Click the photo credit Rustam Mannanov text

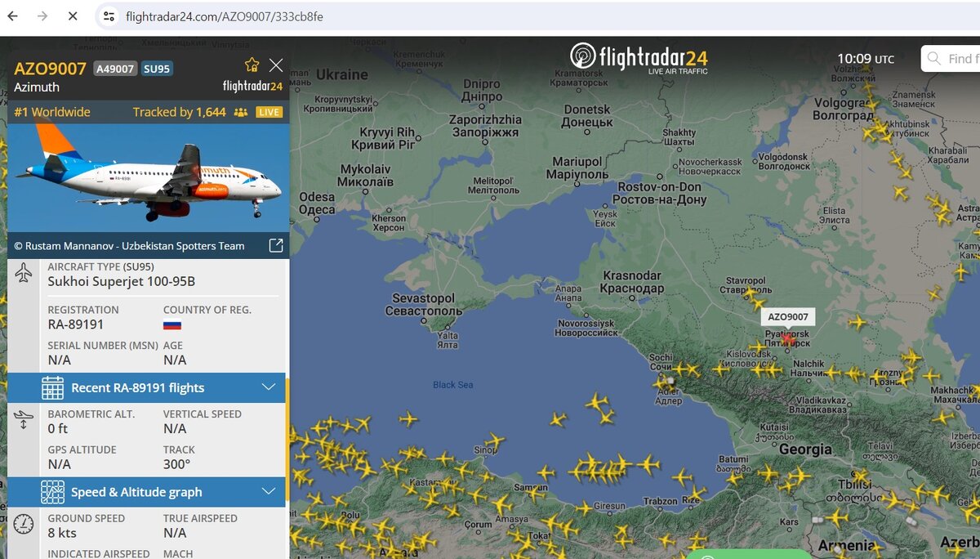pos(129,245)
